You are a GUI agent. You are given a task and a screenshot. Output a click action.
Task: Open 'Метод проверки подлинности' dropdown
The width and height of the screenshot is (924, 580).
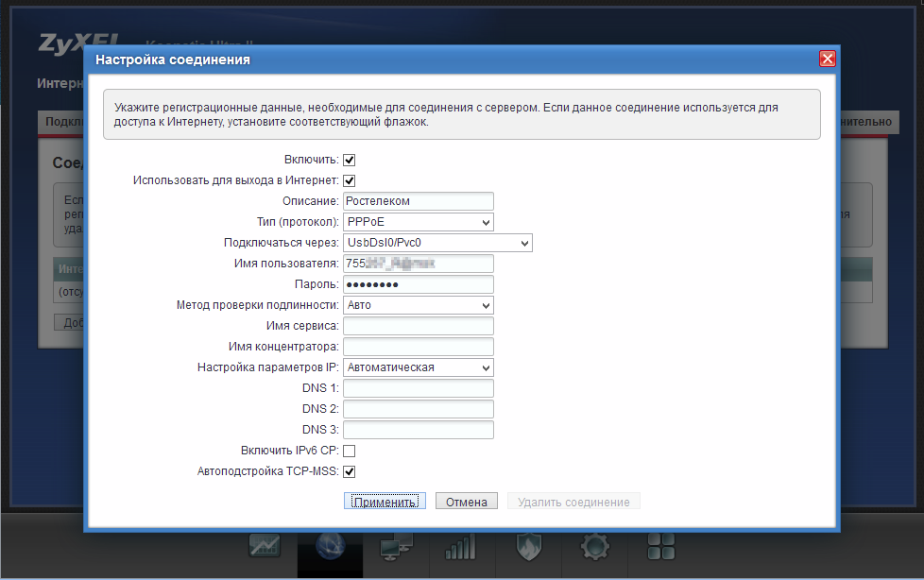point(418,305)
